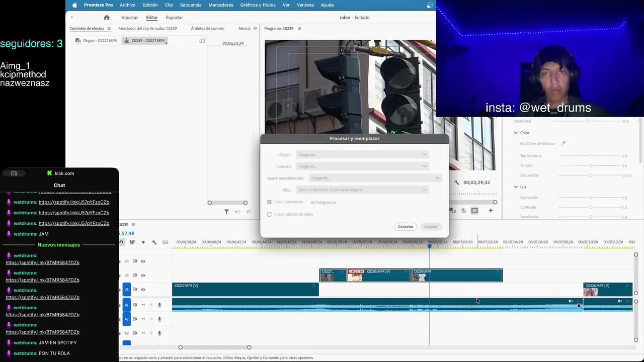This screenshot has width=644, height=362.
Task: Toggle sync lock icon on track V2
Action: (135, 276)
